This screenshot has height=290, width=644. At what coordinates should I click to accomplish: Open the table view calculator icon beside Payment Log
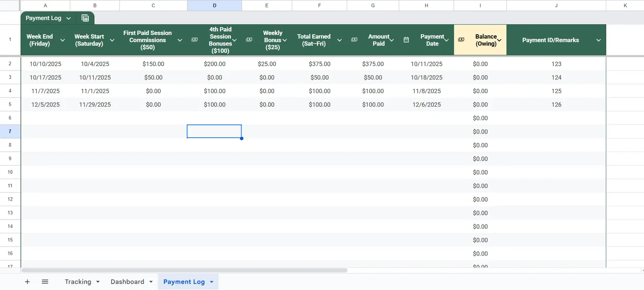click(85, 18)
